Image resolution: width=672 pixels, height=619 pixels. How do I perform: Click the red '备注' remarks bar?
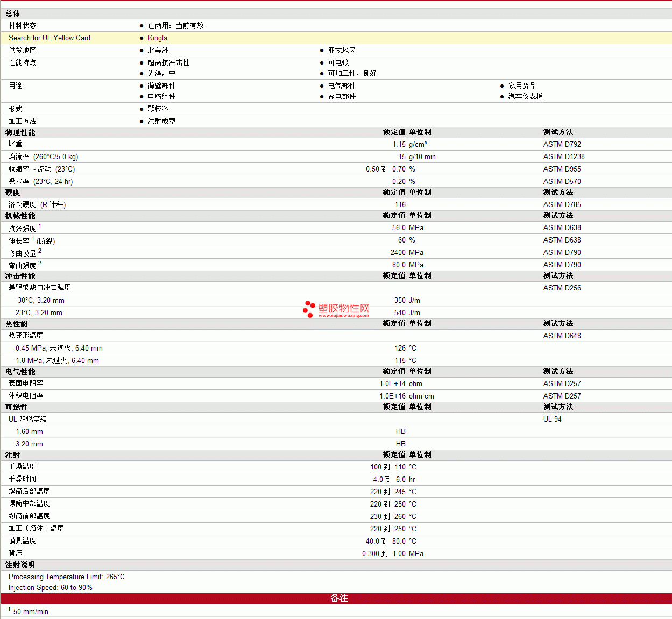336,599
